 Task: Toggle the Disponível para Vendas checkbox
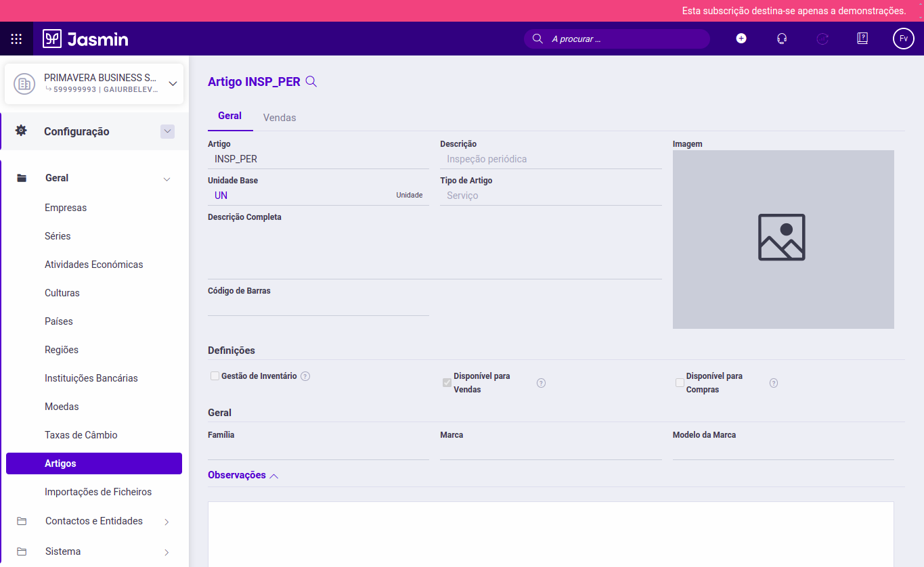point(447,383)
